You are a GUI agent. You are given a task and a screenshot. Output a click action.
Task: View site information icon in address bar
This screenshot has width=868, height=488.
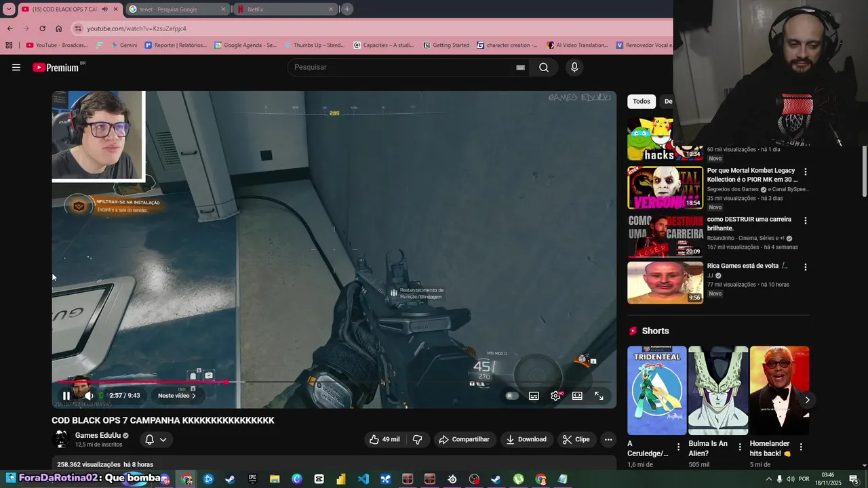(x=78, y=28)
